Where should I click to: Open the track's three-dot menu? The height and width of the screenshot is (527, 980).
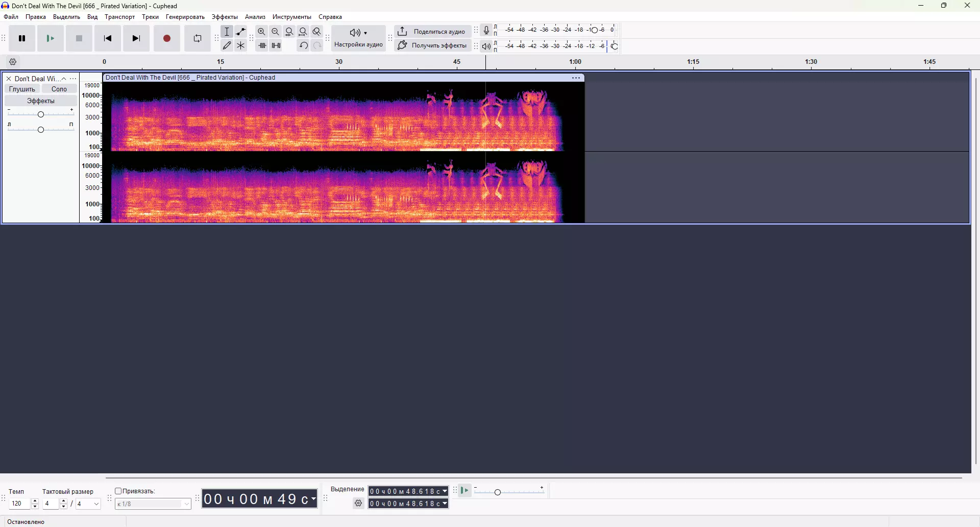point(73,79)
